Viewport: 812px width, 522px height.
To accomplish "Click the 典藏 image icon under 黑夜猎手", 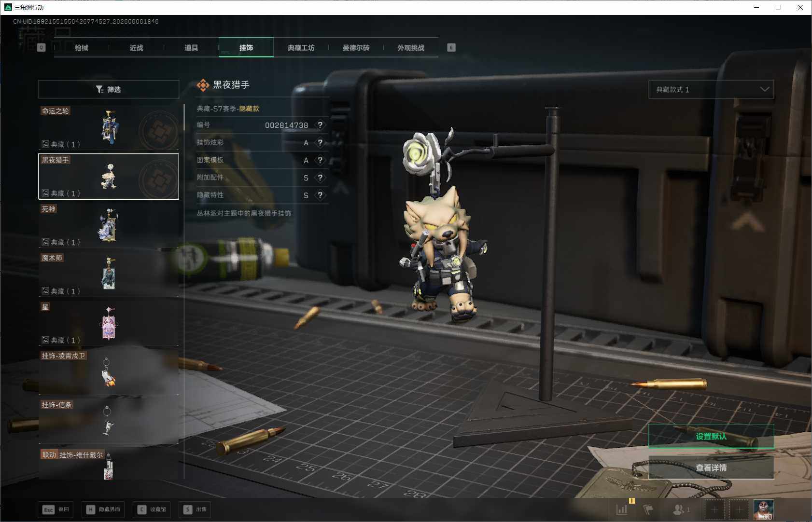I will point(45,193).
